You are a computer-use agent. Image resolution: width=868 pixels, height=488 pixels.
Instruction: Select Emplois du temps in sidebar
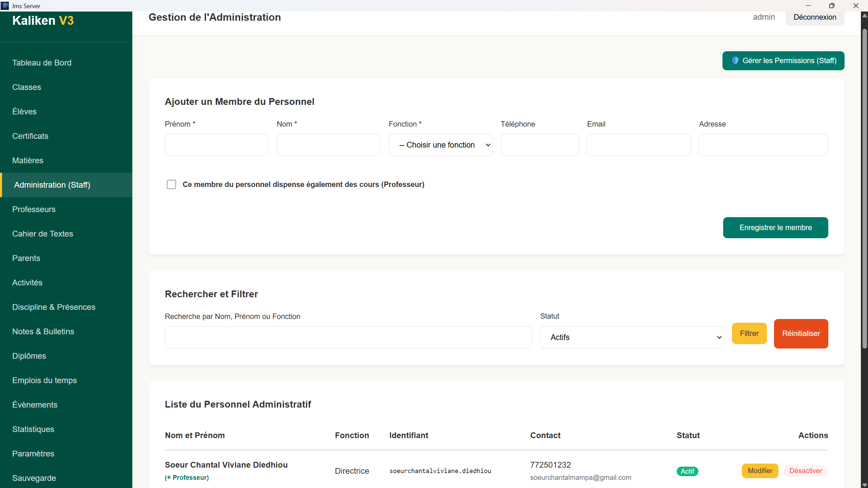[44, 380]
